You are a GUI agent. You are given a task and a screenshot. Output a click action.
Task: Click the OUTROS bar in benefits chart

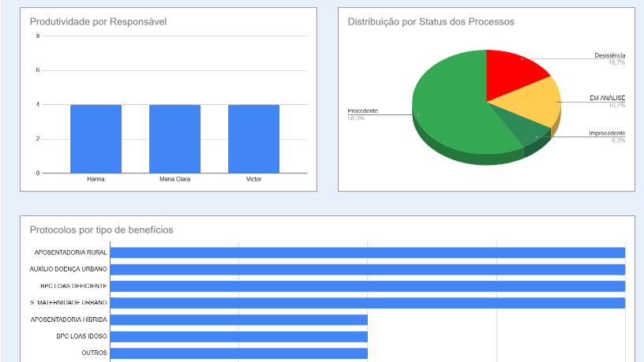click(x=238, y=353)
